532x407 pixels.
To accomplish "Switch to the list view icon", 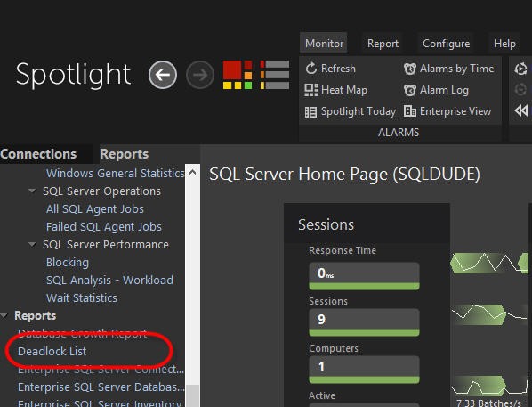I will coord(275,75).
